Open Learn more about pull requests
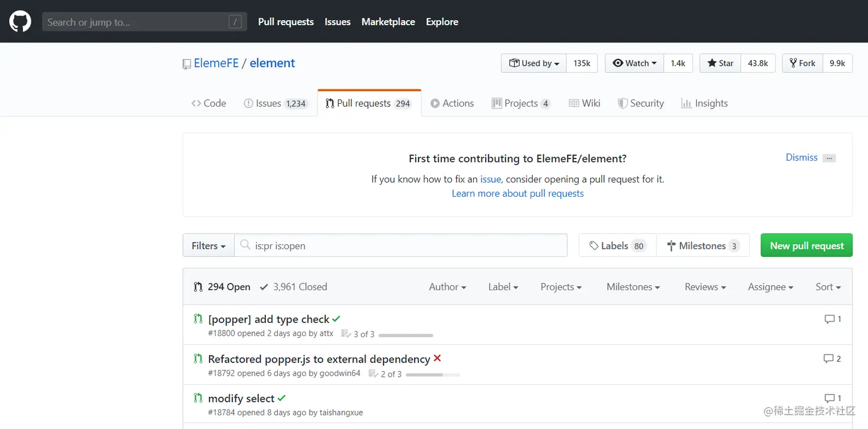 pyautogui.click(x=518, y=193)
